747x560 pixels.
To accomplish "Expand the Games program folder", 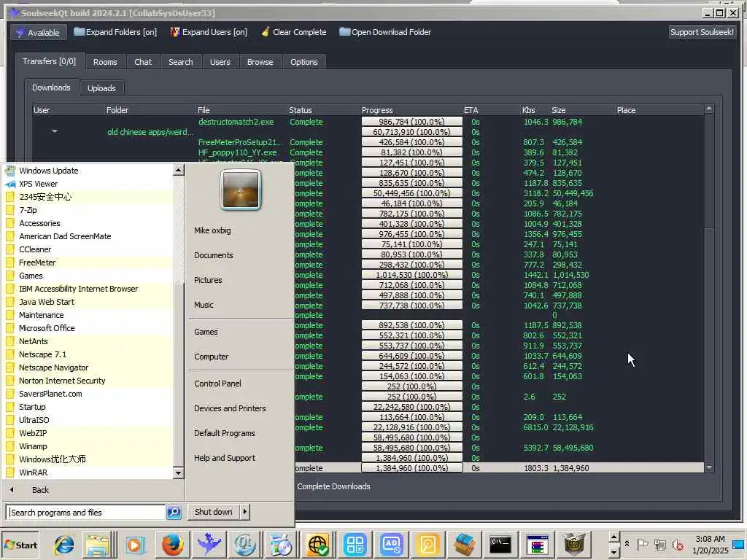I will coord(31,276).
